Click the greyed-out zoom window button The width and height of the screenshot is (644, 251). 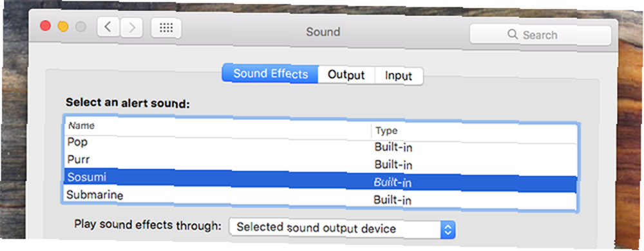[x=81, y=26]
